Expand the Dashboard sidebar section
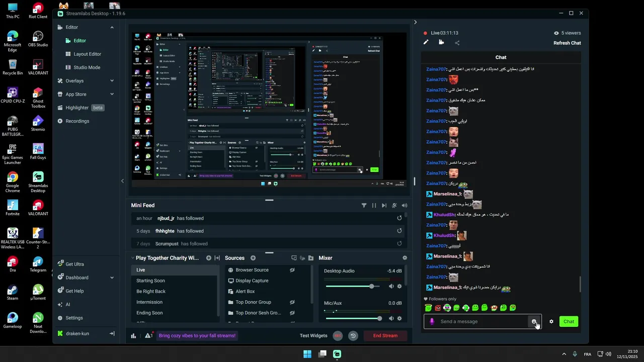Image resolution: width=644 pixels, height=362 pixels. click(112, 278)
